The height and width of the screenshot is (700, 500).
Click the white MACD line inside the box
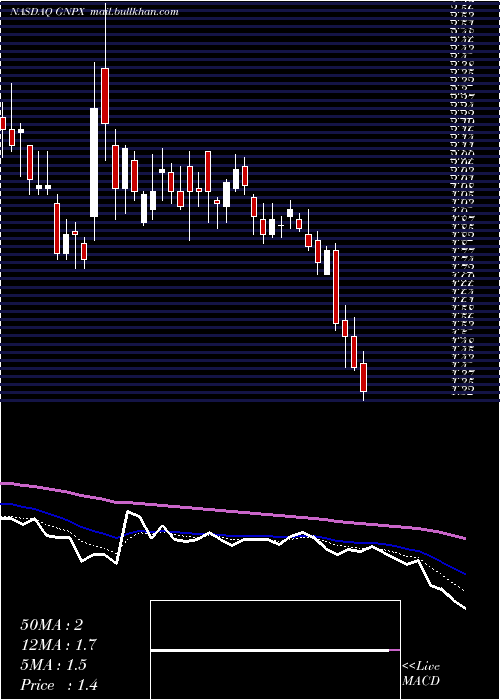point(270,650)
